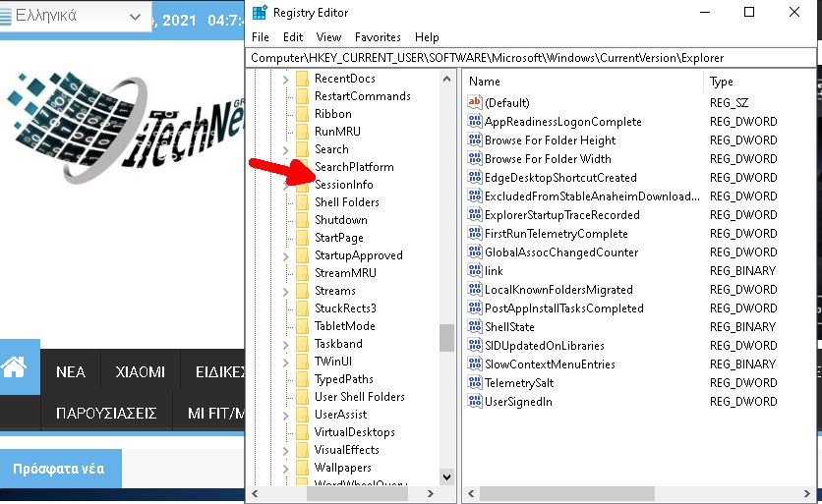This screenshot has height=504, width=822.
Task: Select the User Shell Folders key
Action: pyautogui.click(x=360, y=397)
